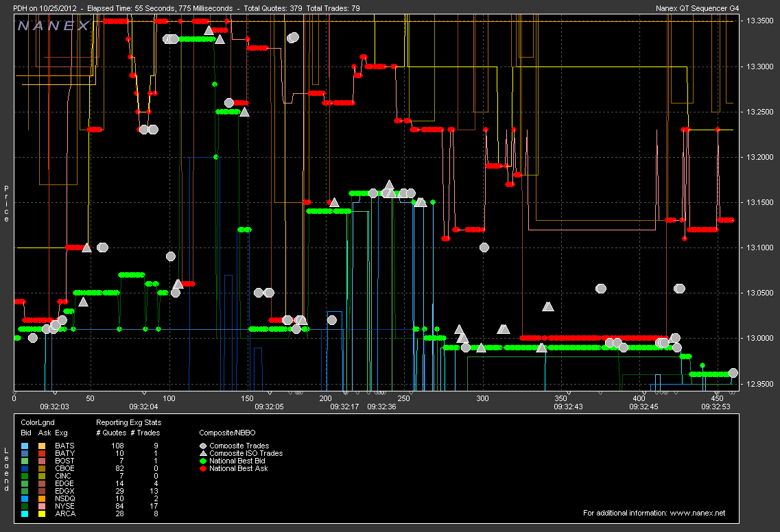Click the '# Quotes' column header
This screenshot has width=780, height=532.
[x=111, y=433]
